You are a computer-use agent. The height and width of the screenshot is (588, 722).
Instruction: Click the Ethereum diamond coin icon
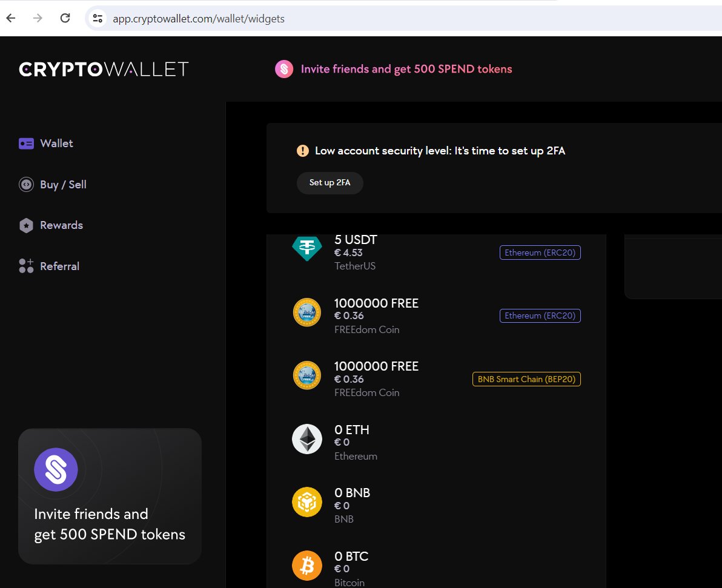point(307,439)
